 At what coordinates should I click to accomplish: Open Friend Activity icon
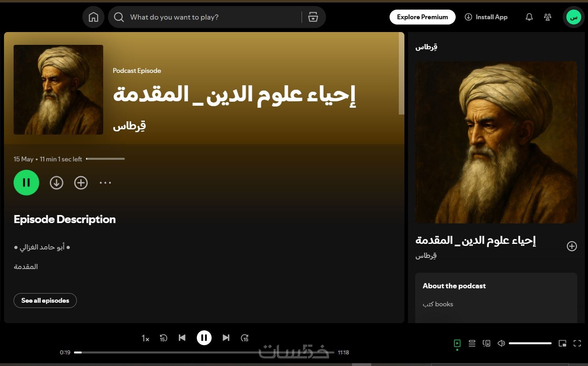click(x=548, y=17)
